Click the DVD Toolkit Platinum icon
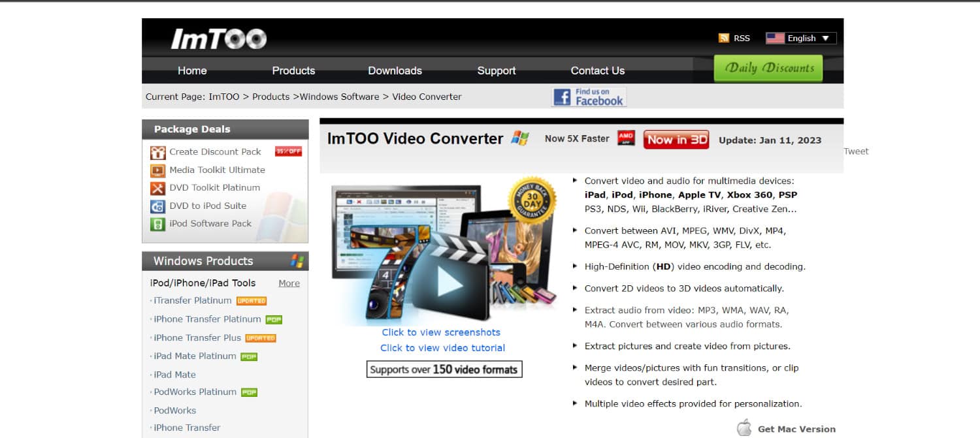980x438 pixels. coord(157,188)
